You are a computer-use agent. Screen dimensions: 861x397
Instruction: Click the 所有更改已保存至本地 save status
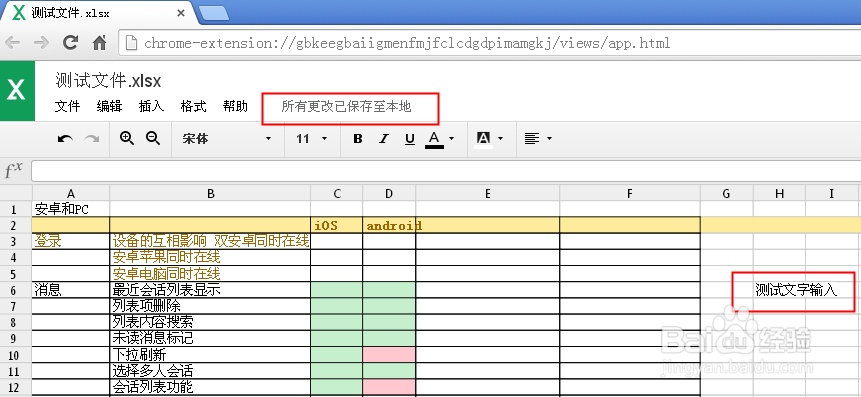click(346, 107)
